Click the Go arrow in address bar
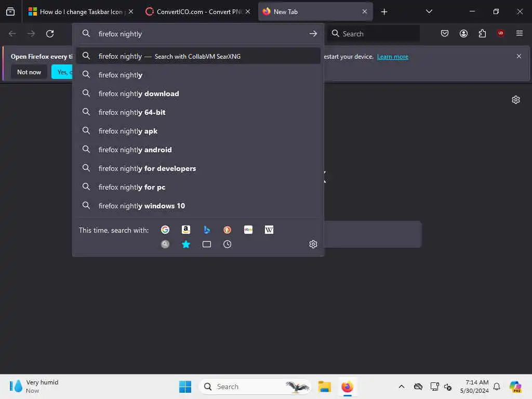The height and width of the screenshot is (399, 532). coord(313,34)
